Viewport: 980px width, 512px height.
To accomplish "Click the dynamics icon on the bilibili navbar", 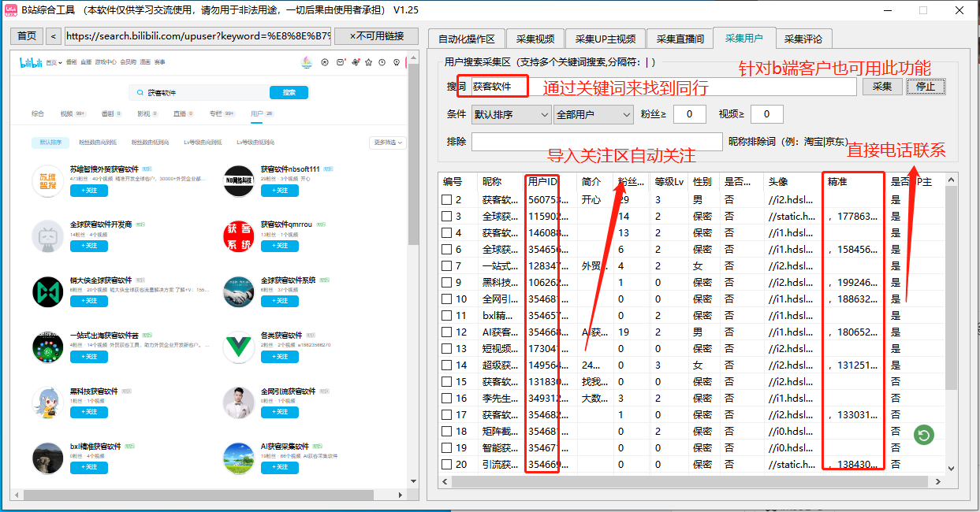I will 356,62.
